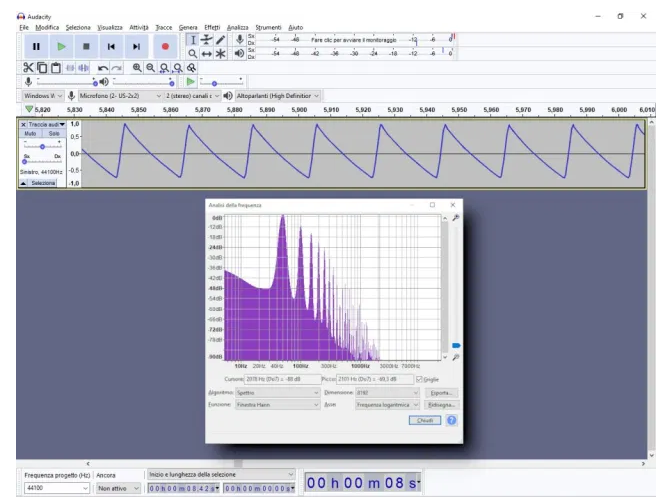Paste with the clipboard icon

coord(56,67)
